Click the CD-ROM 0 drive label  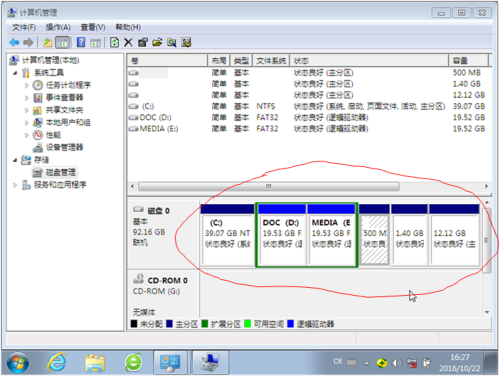[167, 281]
